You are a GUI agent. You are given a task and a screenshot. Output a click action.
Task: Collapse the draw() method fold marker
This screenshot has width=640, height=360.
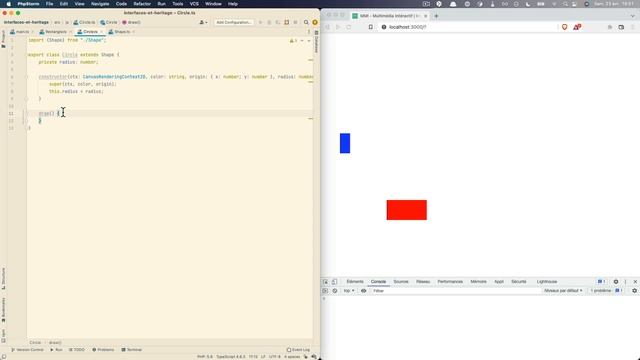click(27, 113)
